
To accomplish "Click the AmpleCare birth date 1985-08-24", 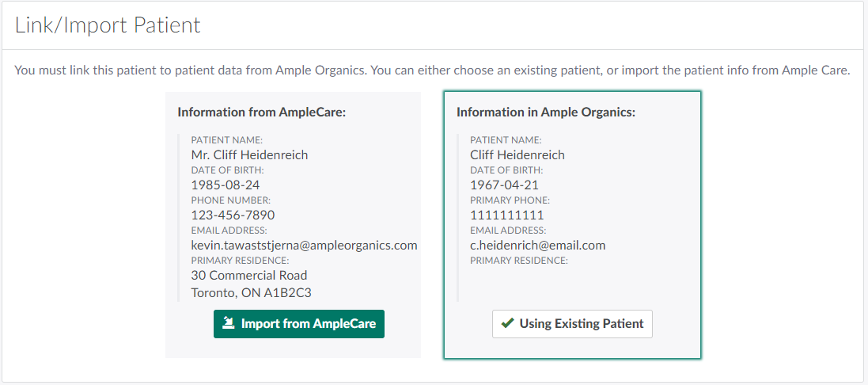I will tap(225, 185).
